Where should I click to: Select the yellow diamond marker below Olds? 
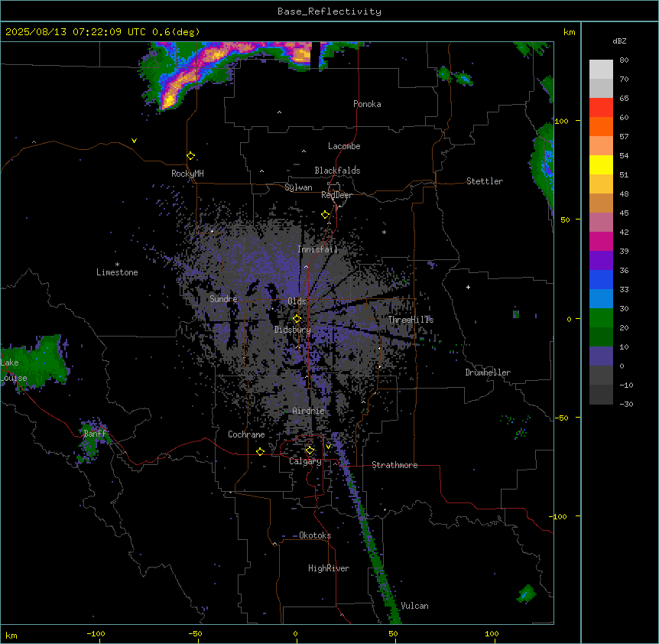(297, 319)
